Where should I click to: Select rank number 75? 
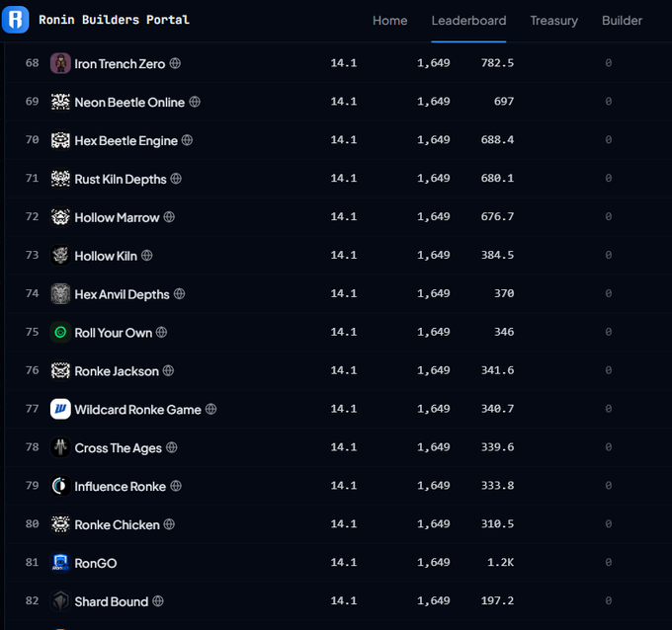(x=33, y=332)
